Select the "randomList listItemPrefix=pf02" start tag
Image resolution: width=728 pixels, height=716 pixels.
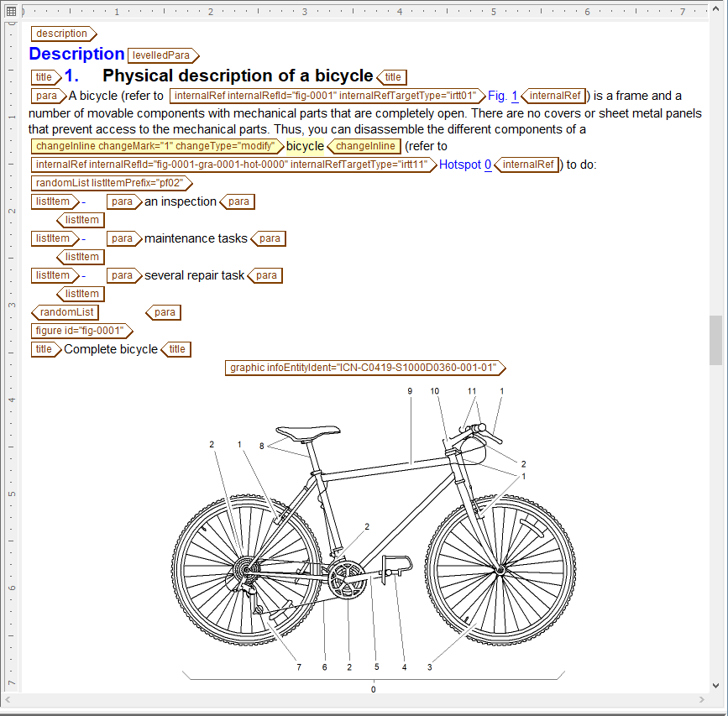110,183
